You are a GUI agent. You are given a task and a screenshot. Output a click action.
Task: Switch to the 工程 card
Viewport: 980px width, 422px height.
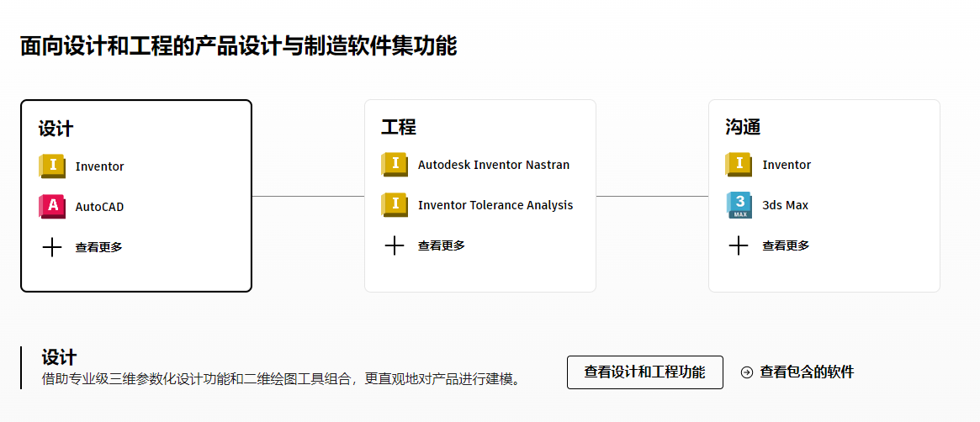point(399,127)
